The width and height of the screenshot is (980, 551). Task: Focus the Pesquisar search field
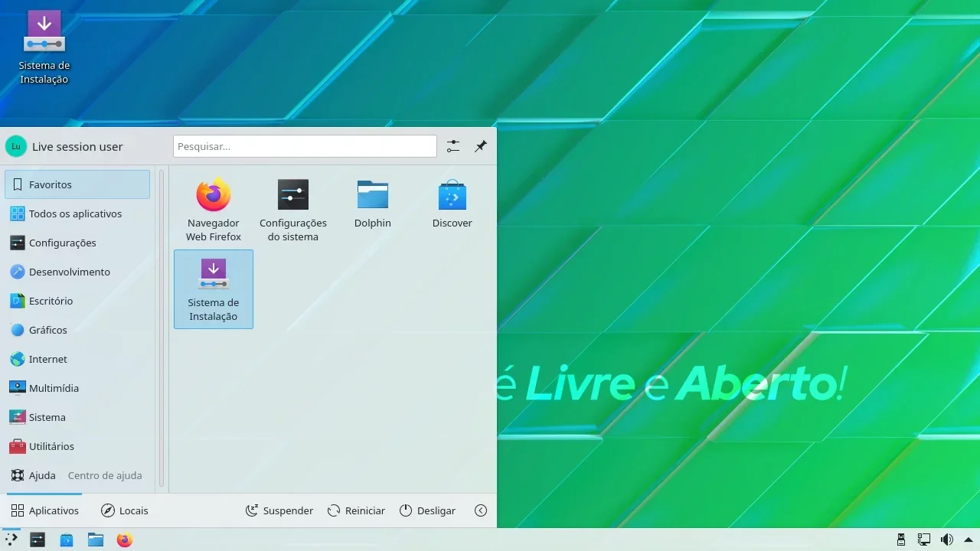pos(305,146)
